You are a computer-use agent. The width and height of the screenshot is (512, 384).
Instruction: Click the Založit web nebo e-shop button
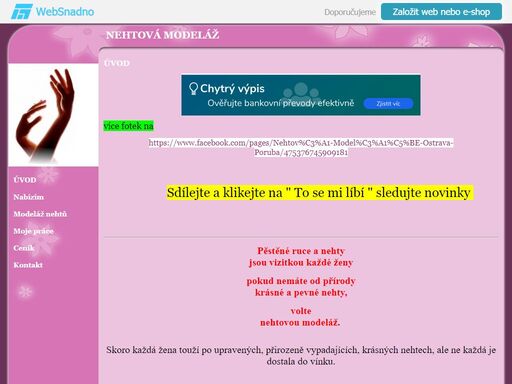click(441, 12)
